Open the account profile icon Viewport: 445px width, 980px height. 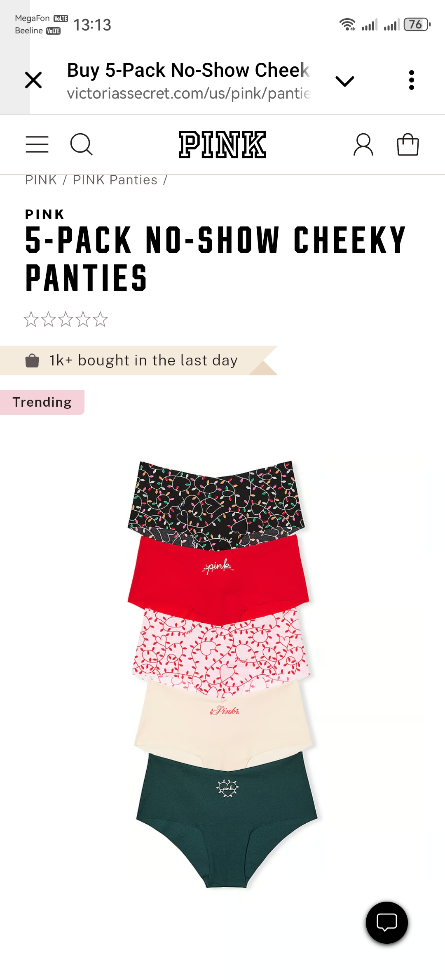(x=363, y=144)
